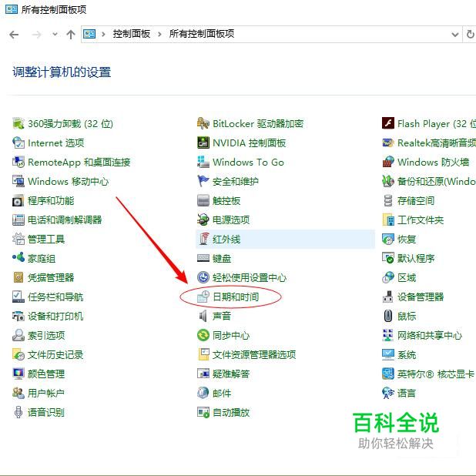
Task: Click 所有控制面板项 breadcrumb segment
Action: 202,34
